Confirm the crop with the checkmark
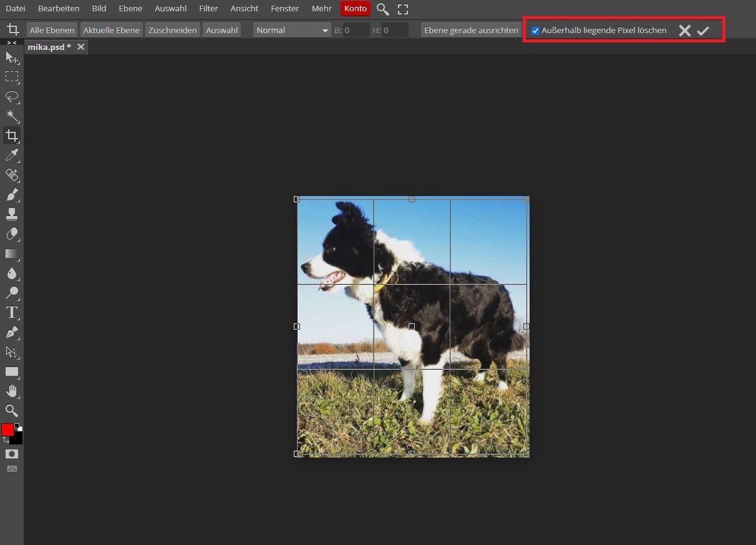This screenshot has height=545, width=756. coord(703,31)
